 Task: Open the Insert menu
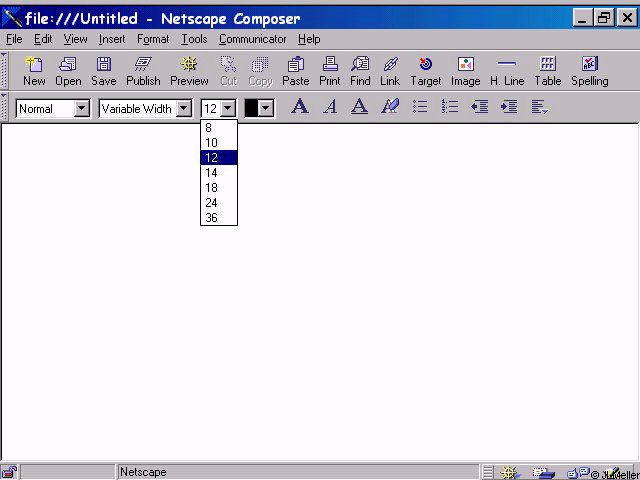[x=112, y=39]
